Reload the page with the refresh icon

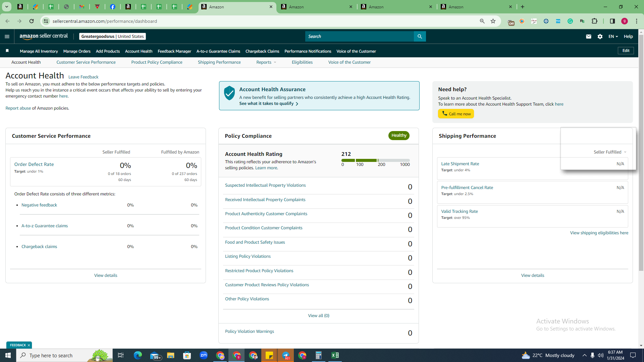coord(32,21)
